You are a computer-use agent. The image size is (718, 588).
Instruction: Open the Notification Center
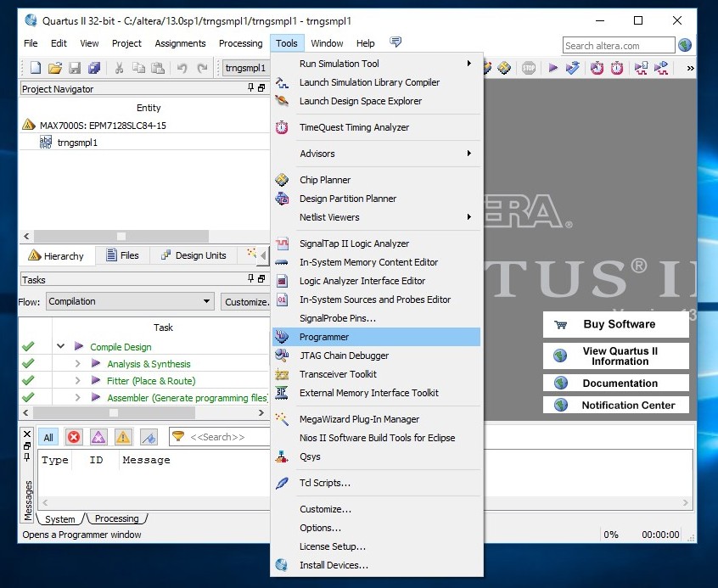pyautogui.click(x=616, y=405)
